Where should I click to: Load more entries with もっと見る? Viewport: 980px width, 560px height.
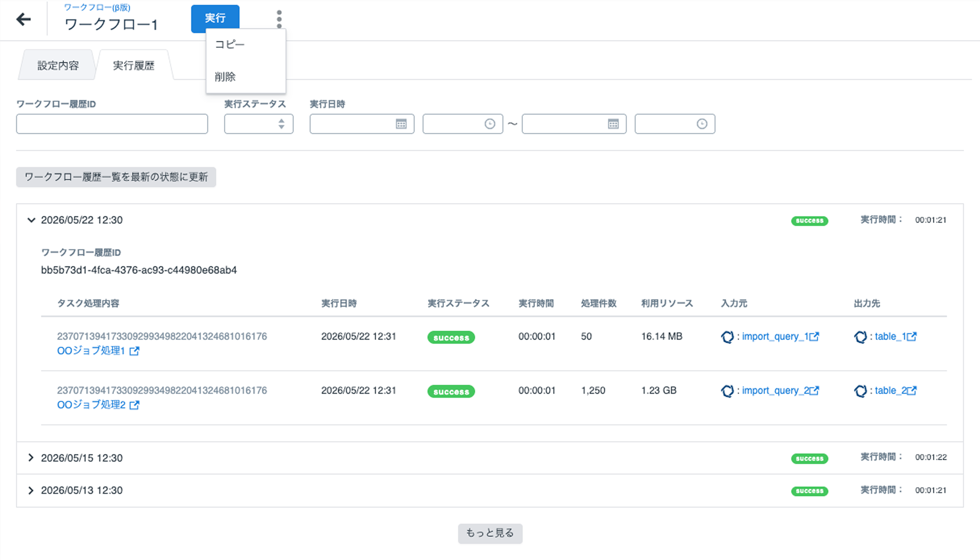point(490,533)
